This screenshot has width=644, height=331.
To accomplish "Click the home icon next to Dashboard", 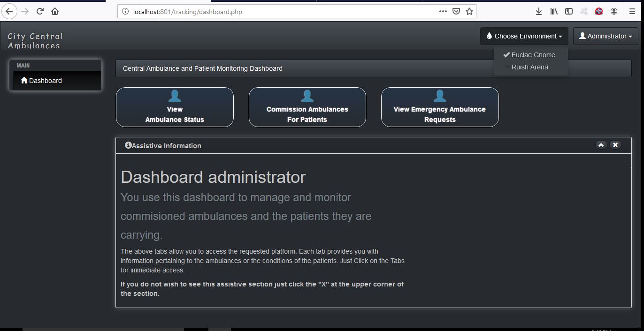I will (24, 80).
